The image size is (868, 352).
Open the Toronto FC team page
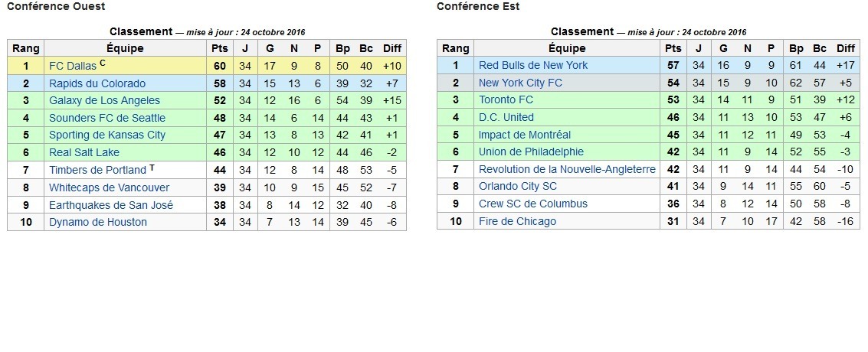[506, 99]
